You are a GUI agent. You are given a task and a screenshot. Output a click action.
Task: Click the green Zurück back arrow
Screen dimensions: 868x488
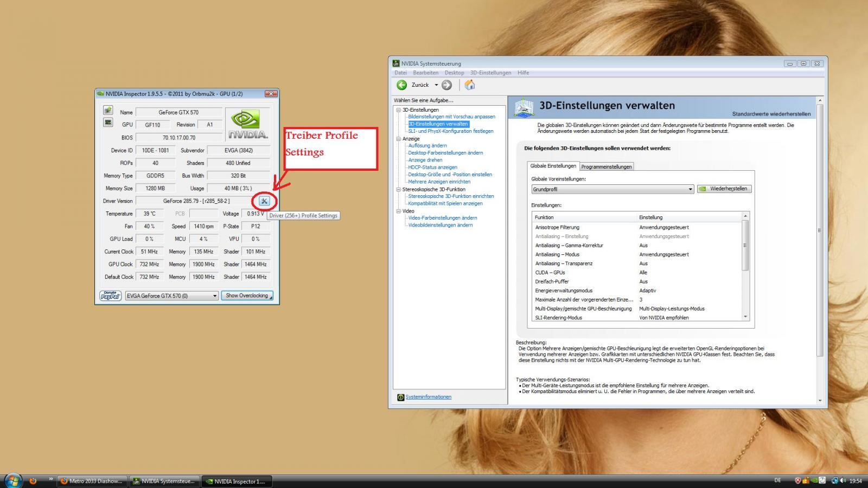coord(402,85)
